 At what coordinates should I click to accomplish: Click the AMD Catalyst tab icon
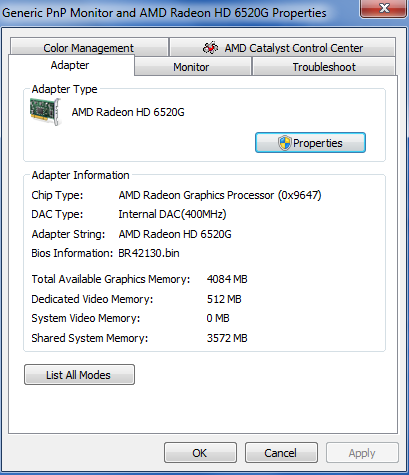pyautogui.click(x=210, y=48)
